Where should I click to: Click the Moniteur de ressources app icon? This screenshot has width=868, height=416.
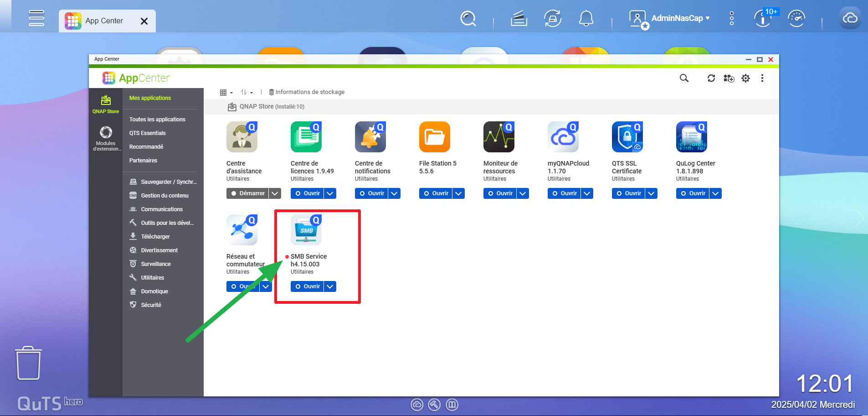(x=499, y=137)
